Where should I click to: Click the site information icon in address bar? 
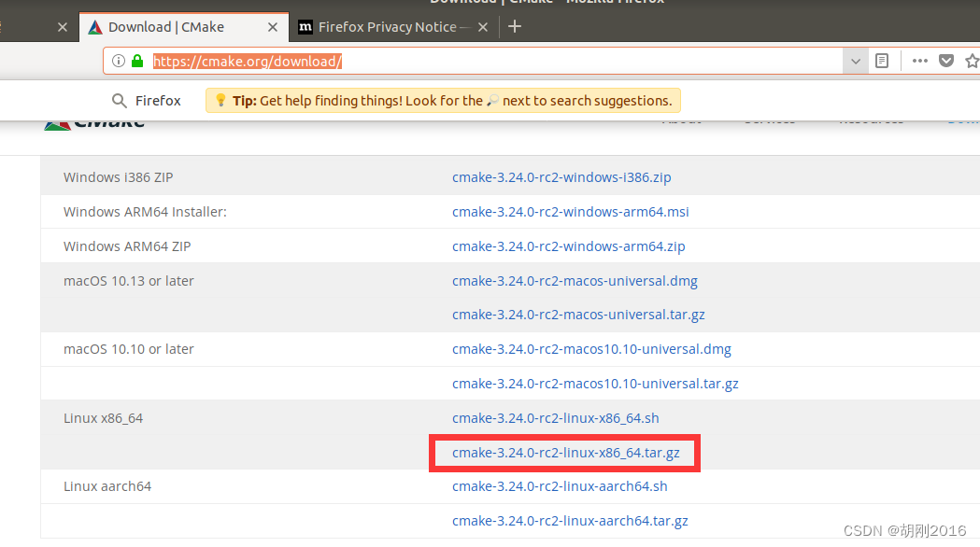(x=118, y=61)
